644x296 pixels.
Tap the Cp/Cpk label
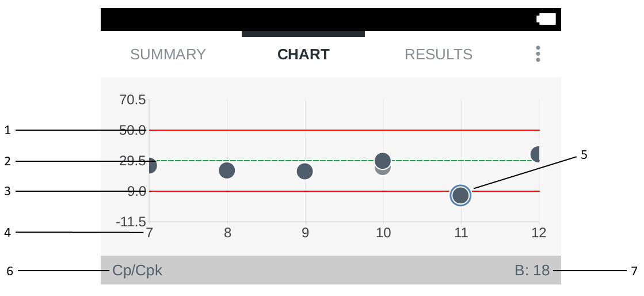[x=138, y=270]
